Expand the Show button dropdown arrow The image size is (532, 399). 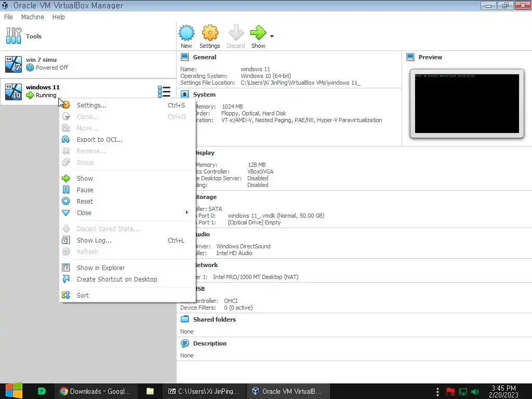[x=272, y=36]
